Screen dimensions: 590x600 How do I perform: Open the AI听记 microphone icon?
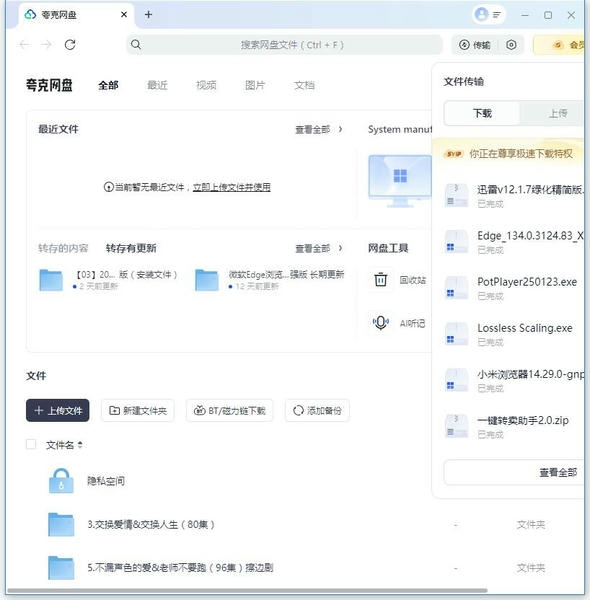point(380,323)
